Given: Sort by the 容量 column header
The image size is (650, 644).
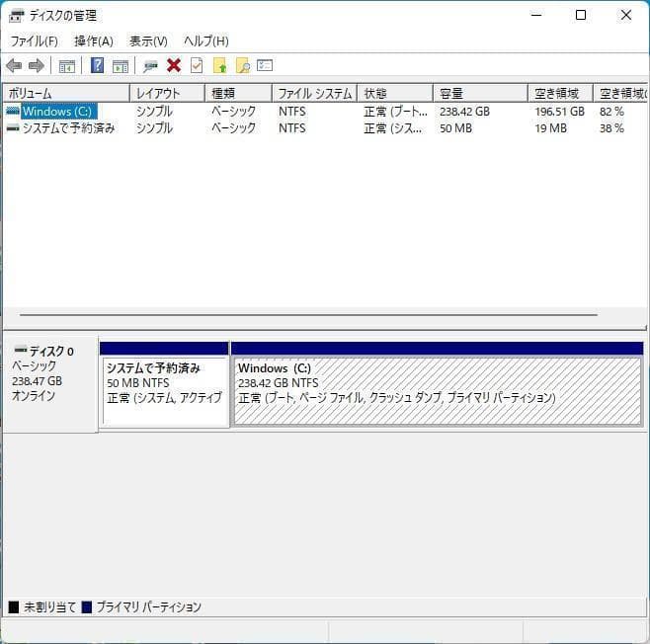Looking at the screenshot, I should 480,93.
